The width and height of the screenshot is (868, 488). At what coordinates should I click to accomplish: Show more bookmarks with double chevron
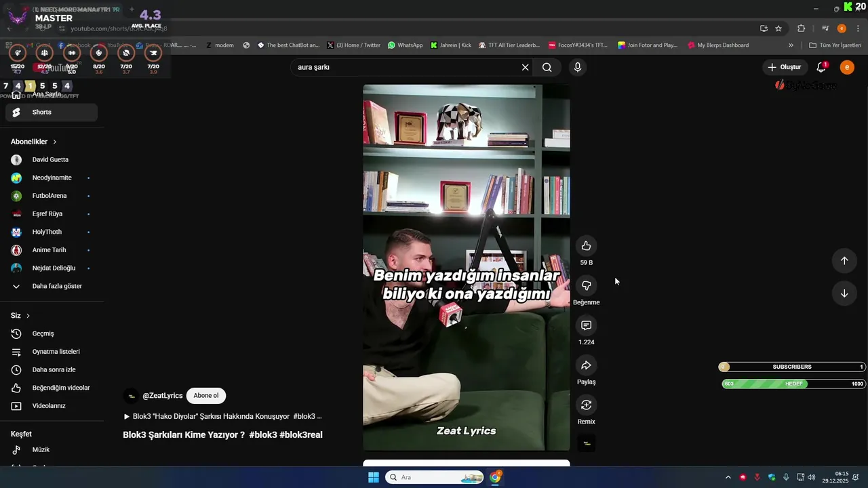[x=791, y=45]
